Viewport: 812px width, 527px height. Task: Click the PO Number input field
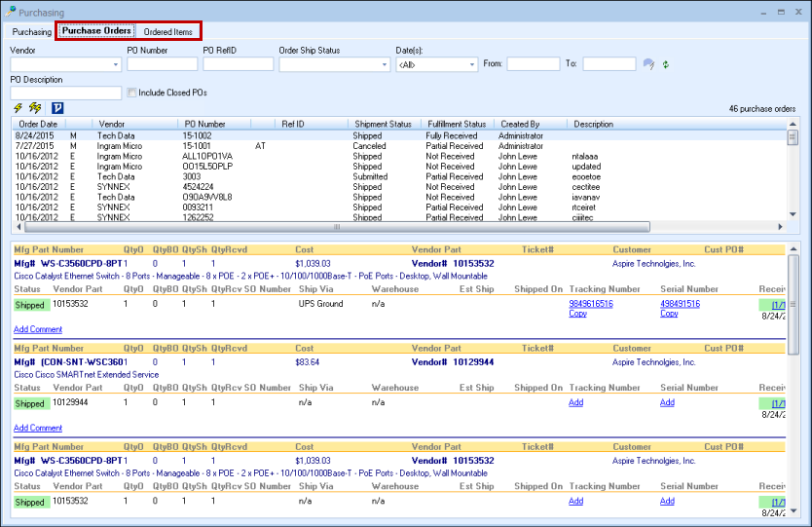click(162, 64)
